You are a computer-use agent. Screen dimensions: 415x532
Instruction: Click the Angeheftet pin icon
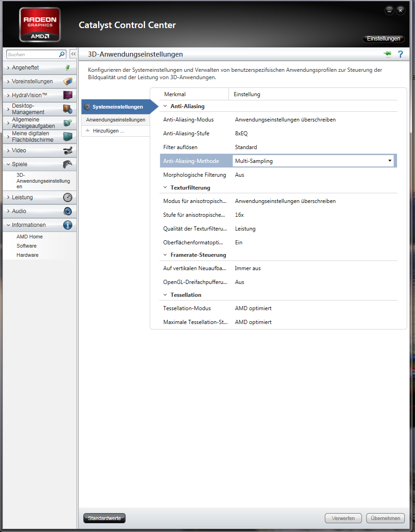[x=68, y=68]
